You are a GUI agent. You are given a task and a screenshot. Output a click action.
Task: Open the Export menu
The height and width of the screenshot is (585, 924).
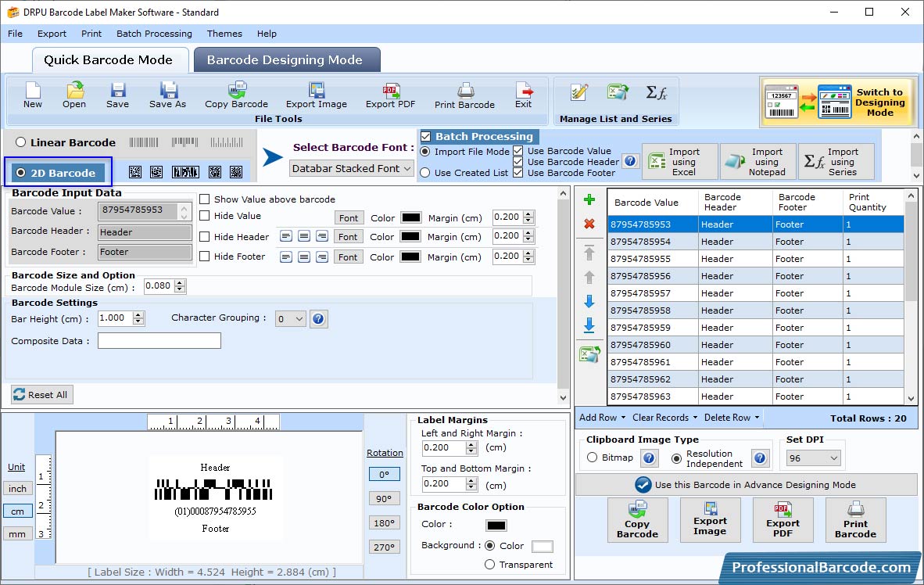(x=52, y=34)
